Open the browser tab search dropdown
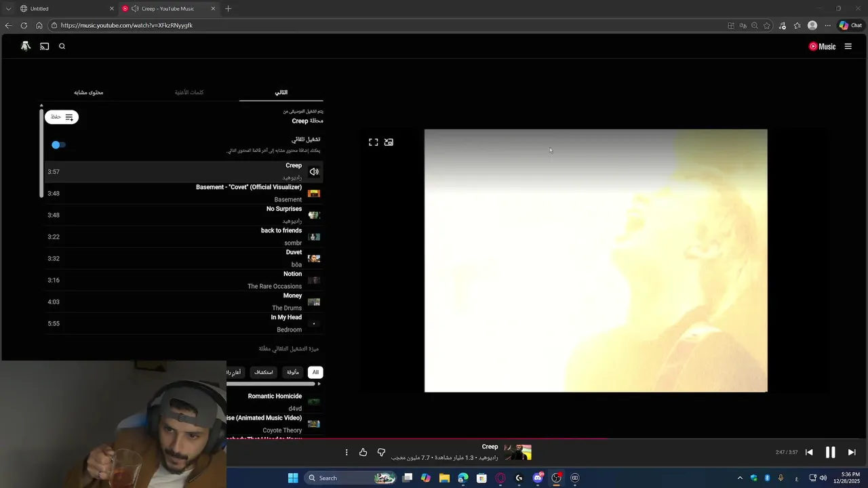 coord(8,9)
